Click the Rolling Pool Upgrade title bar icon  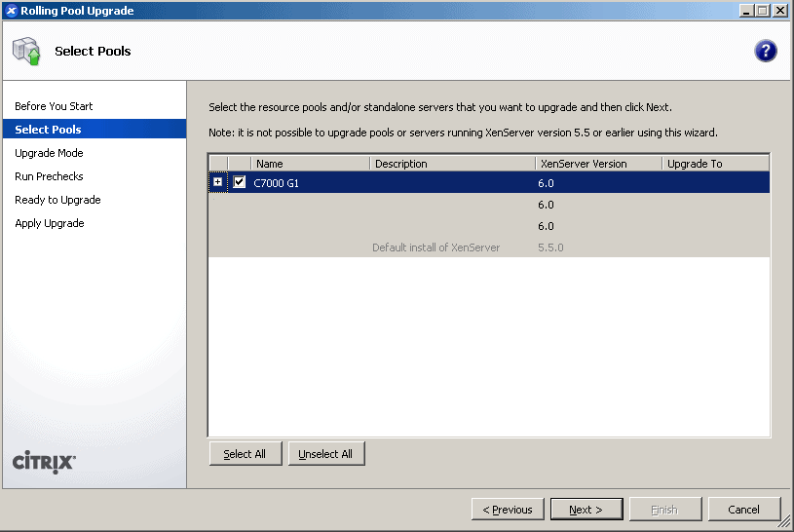coord(11,11)
